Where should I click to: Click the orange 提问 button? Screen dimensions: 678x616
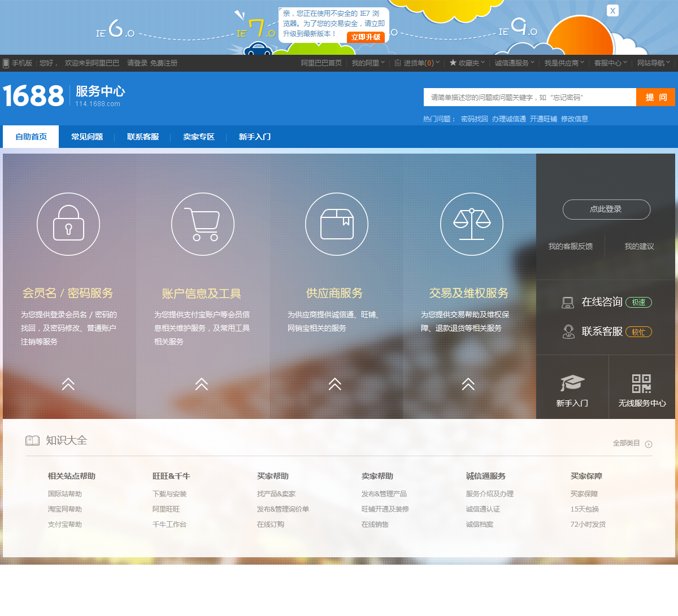656,97
